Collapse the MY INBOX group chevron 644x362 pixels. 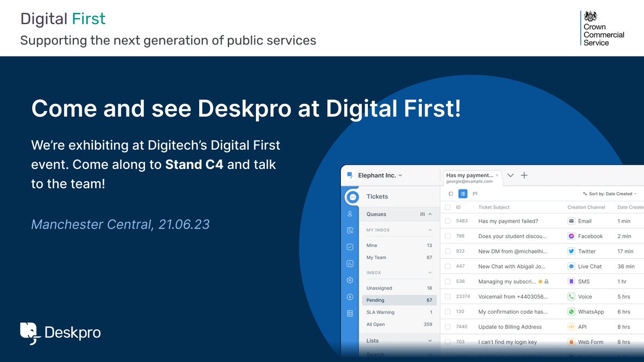tap(430, 230)
